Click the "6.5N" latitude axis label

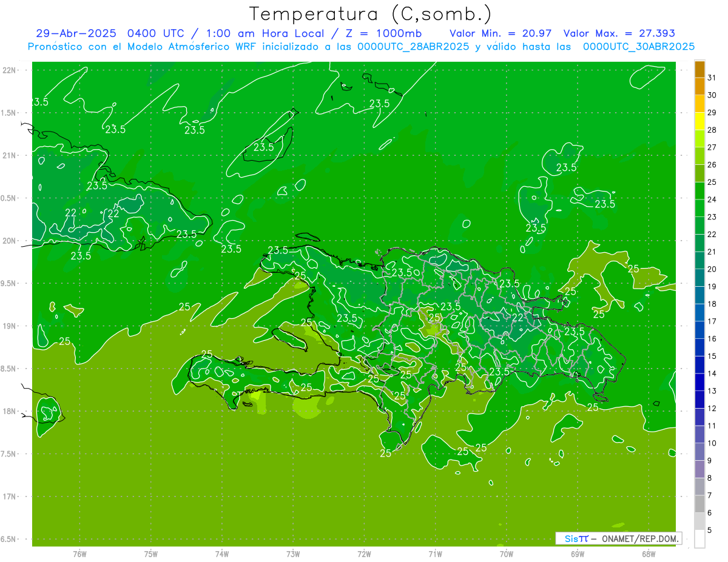pyautogui.click(x=9, y=539)
